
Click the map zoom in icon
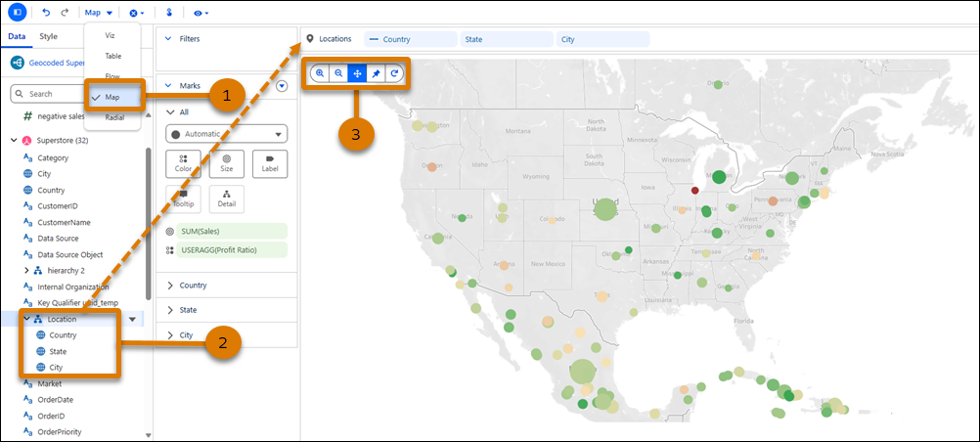(320, 73)
